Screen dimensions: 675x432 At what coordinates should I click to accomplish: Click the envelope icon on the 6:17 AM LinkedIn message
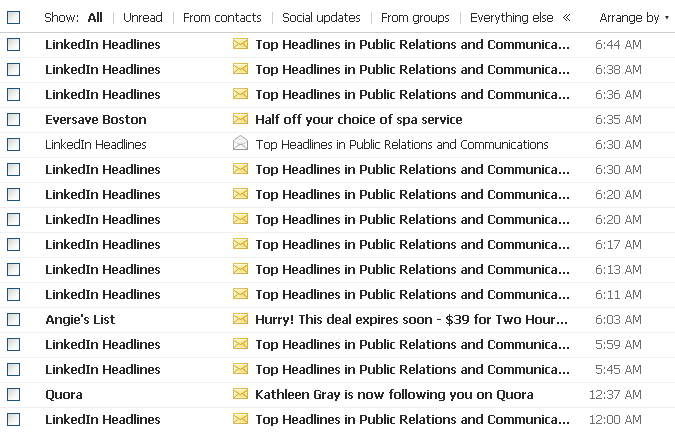pos(240,244)
